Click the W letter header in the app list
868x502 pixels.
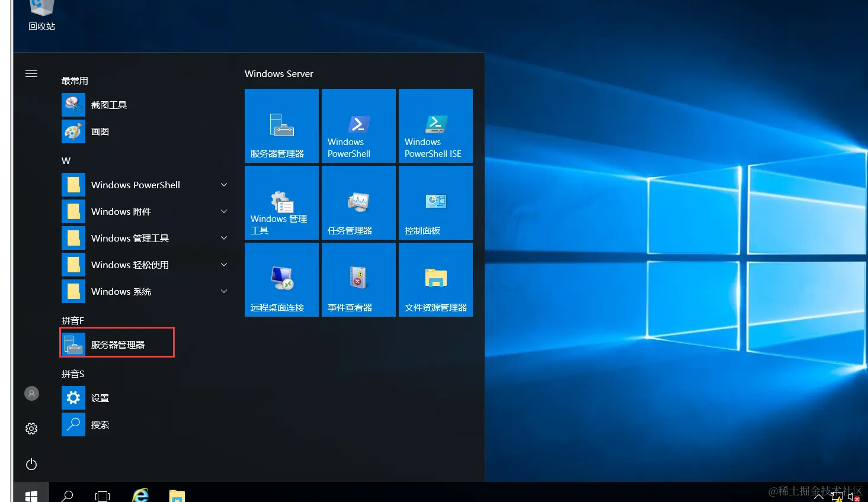(66, 160)
